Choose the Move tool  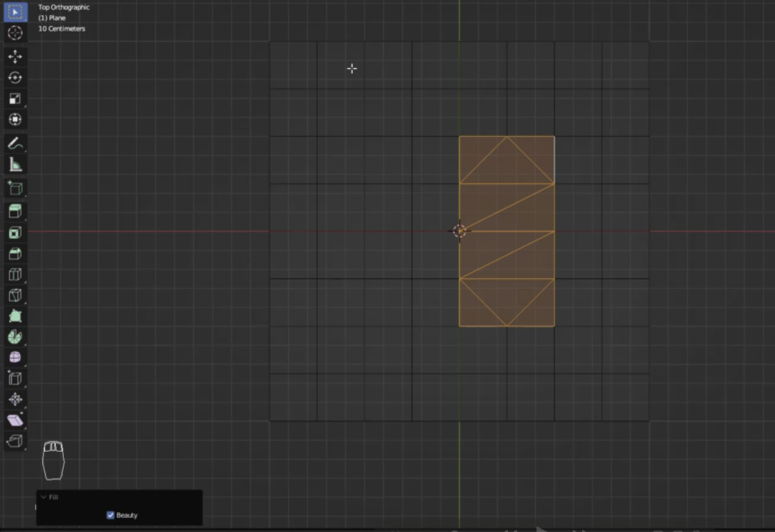pyautogui.click(x=15, y=57)
